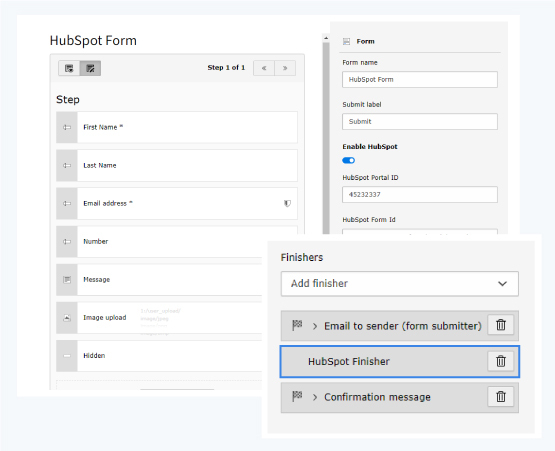Select the Number form element

pyautogui.click(x=159, y=242)
